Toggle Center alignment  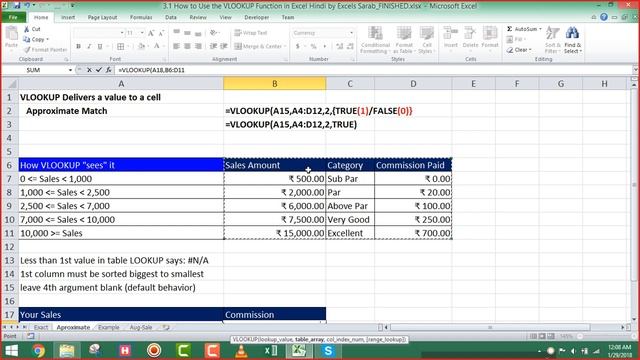pyautogui.click(x=187, y=47)
